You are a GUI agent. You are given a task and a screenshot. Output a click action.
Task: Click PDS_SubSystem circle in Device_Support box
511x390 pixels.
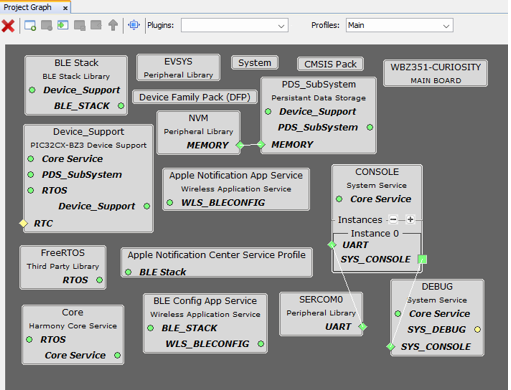coord(31,175)
